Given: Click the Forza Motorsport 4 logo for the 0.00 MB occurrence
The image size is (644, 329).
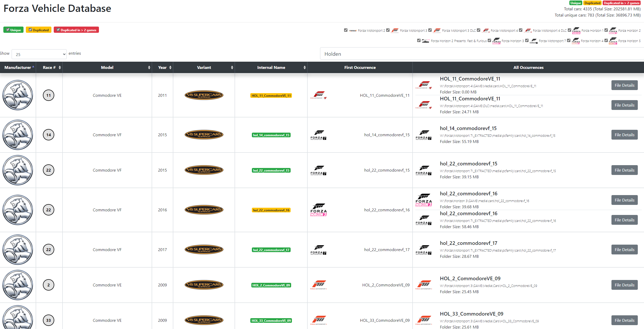Looking at the screenshot, I should [423, 85].
